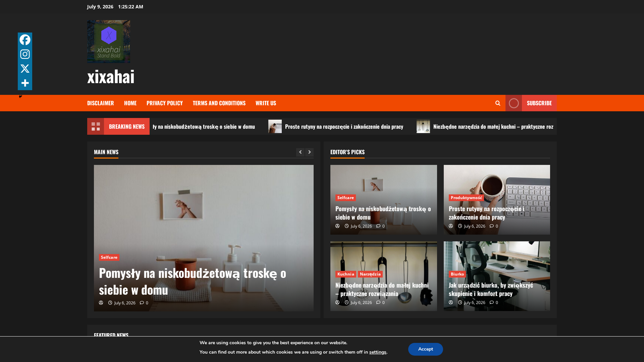
Task: Click comment icon on 'Jak urządzić biurko' card
Action: pyautogui.click(x=492, y=302)
